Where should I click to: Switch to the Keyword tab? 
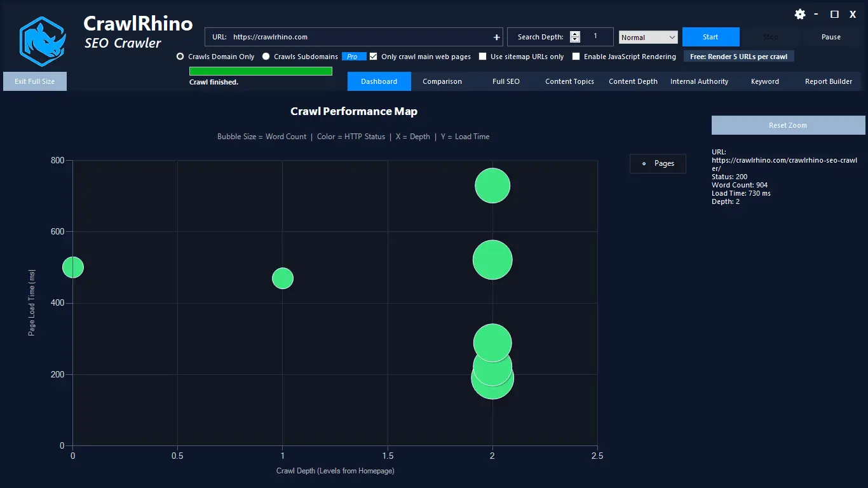765,81
